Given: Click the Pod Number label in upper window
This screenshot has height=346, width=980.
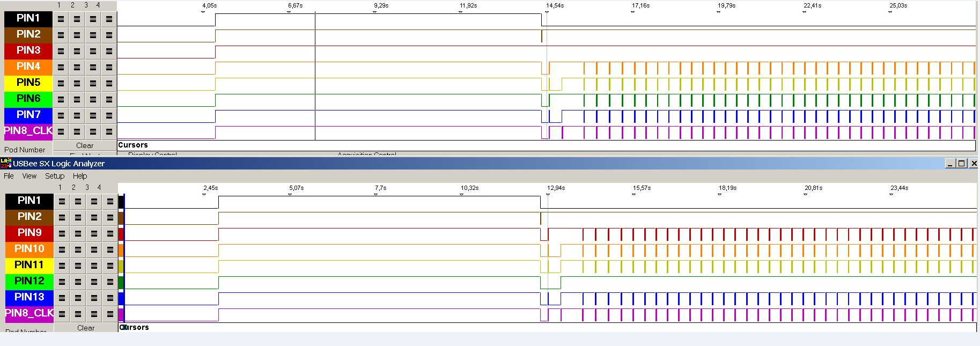Looking at the screenshot, I should (x=25, y=150).
